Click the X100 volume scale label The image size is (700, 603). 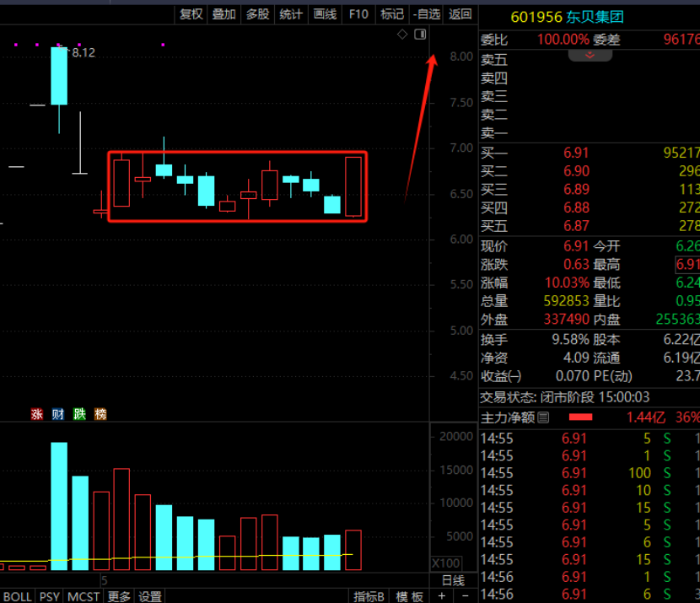click(445, 563)
